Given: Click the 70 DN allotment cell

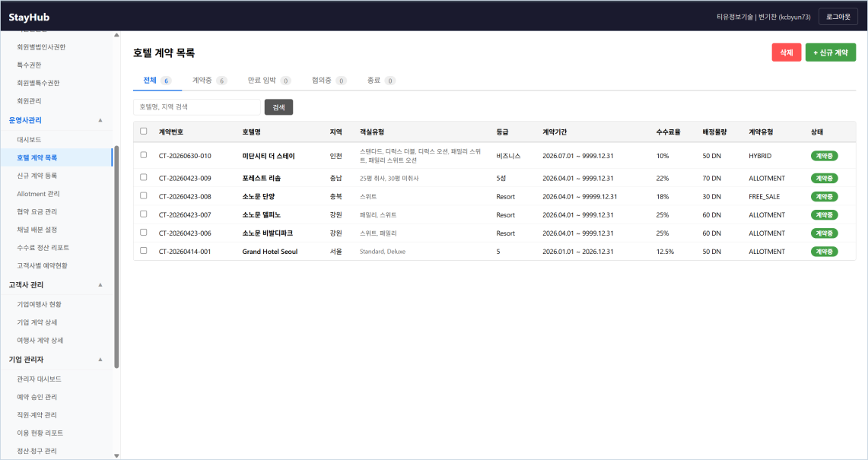Looking at the screenshot, I should coord(711,178).
